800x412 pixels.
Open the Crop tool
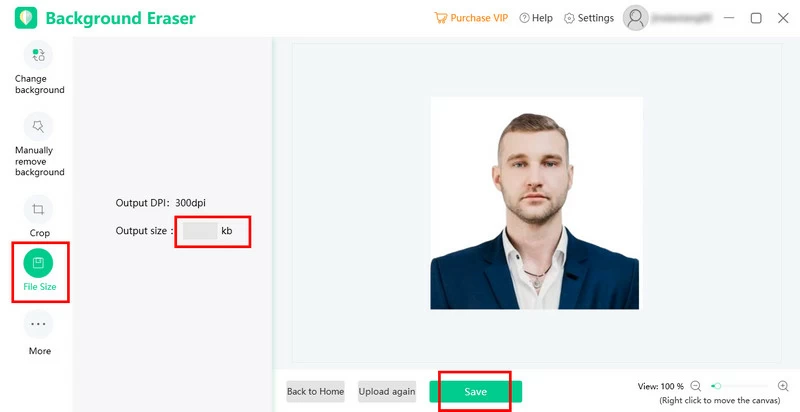[x=38, y=209]
